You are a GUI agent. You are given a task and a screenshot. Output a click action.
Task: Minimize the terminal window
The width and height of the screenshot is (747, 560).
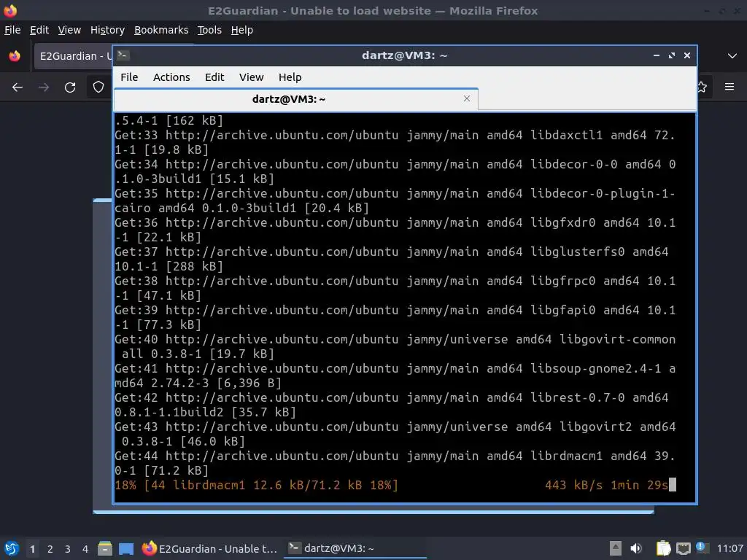(x=656, y=55)
